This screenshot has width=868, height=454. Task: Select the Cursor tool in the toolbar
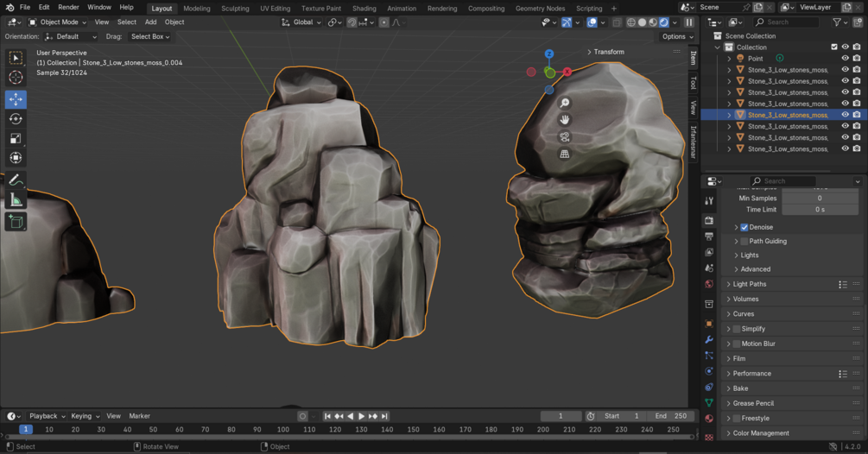[16, 78]
